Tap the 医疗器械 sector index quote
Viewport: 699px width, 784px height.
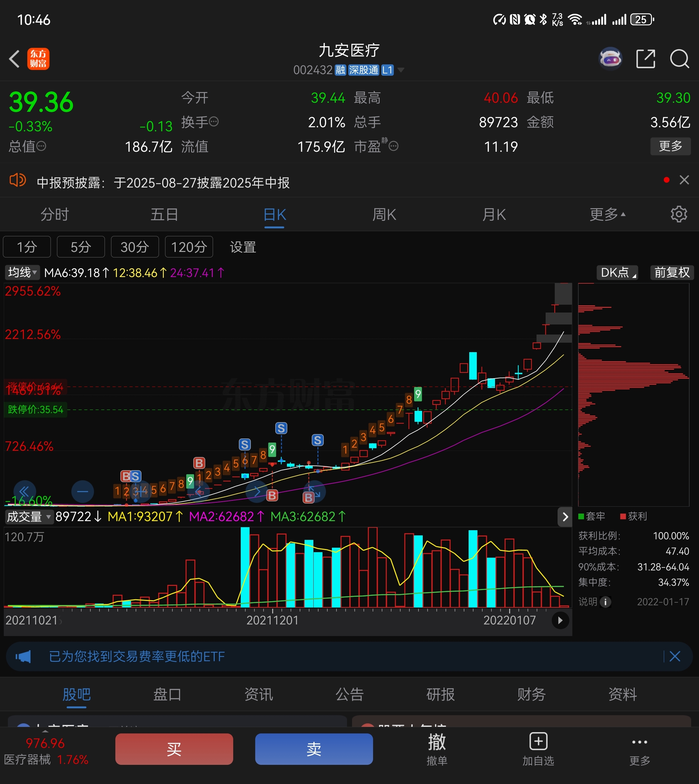point(46,751)
